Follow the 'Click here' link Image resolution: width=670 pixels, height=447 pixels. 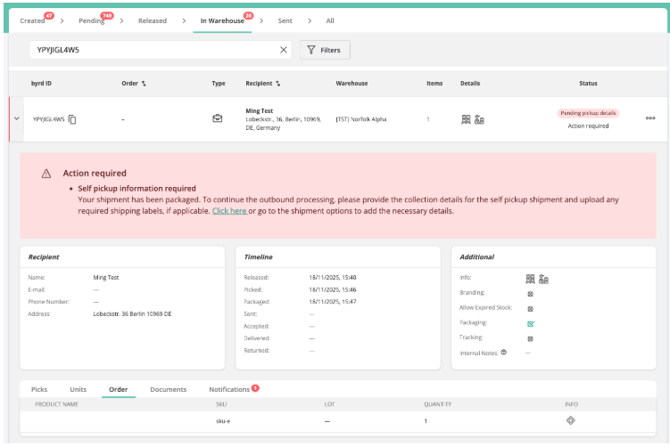pos(229,211)
